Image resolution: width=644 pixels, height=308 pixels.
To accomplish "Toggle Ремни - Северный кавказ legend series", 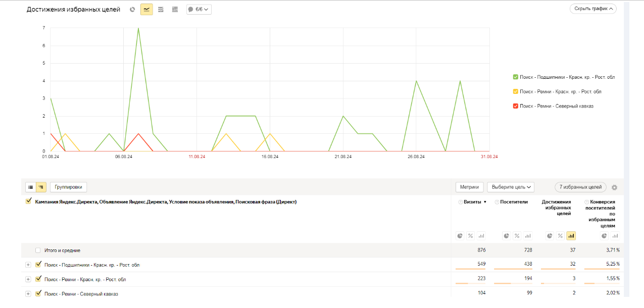I will (516, 106).
